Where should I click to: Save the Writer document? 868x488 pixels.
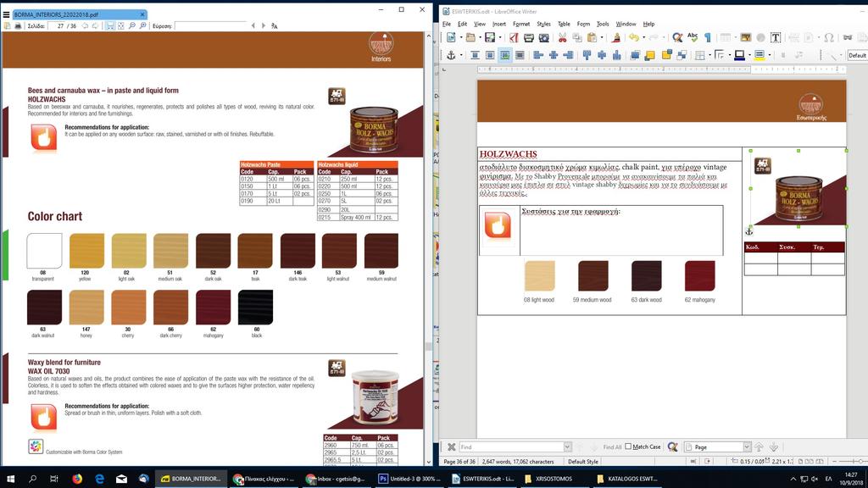coord(490,37)
